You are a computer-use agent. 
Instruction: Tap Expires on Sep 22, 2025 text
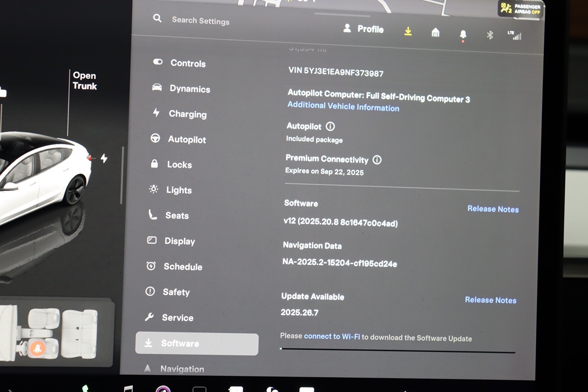(324, 171)
